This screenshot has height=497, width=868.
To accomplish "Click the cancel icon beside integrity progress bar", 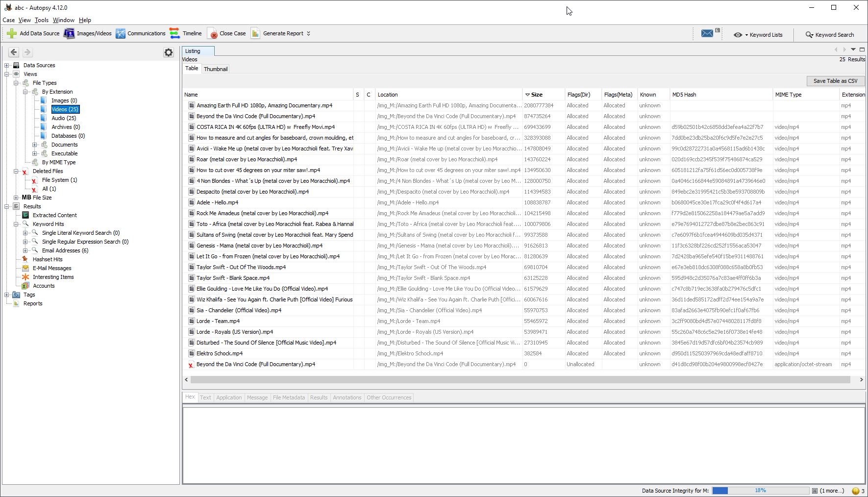I will click(x=815, y=491).
